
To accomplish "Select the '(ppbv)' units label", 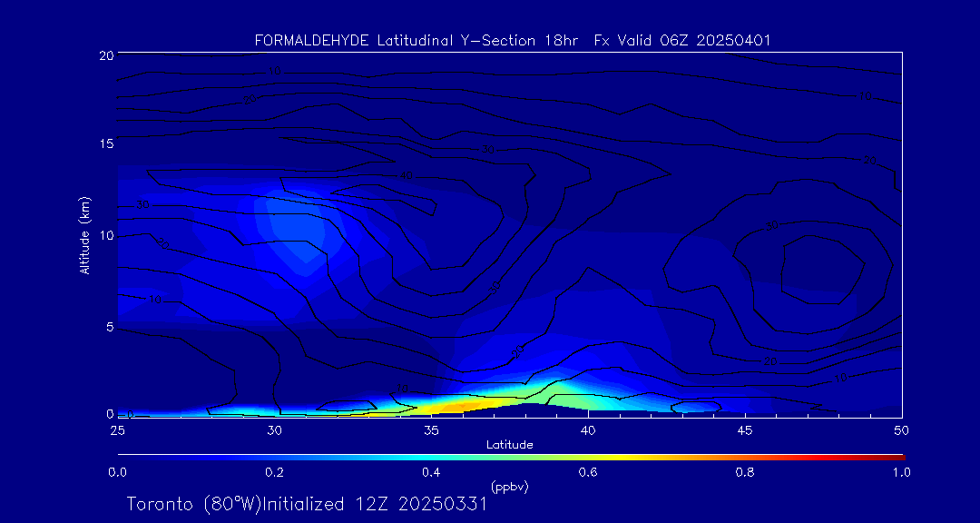I will click(x=510, y=486).
